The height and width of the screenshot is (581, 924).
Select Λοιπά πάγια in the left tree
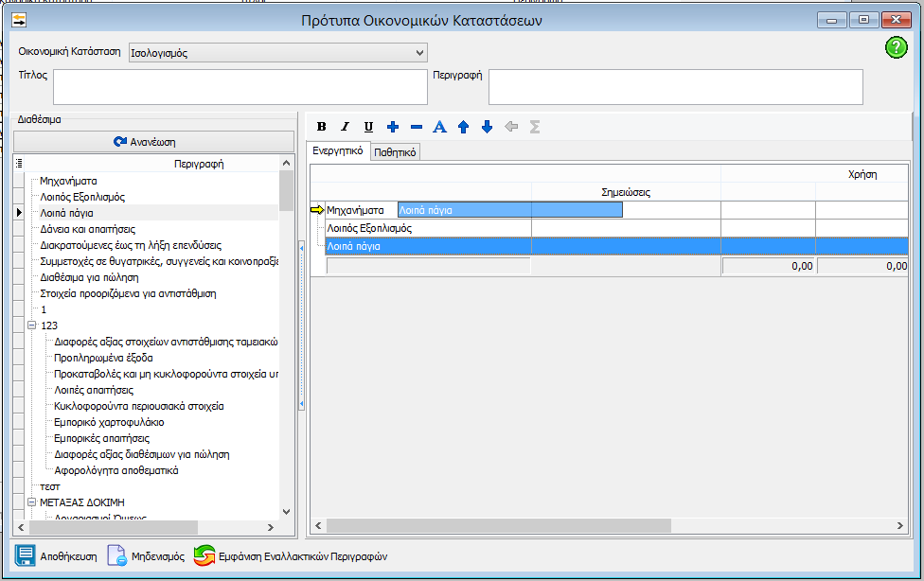coord(66,213)
